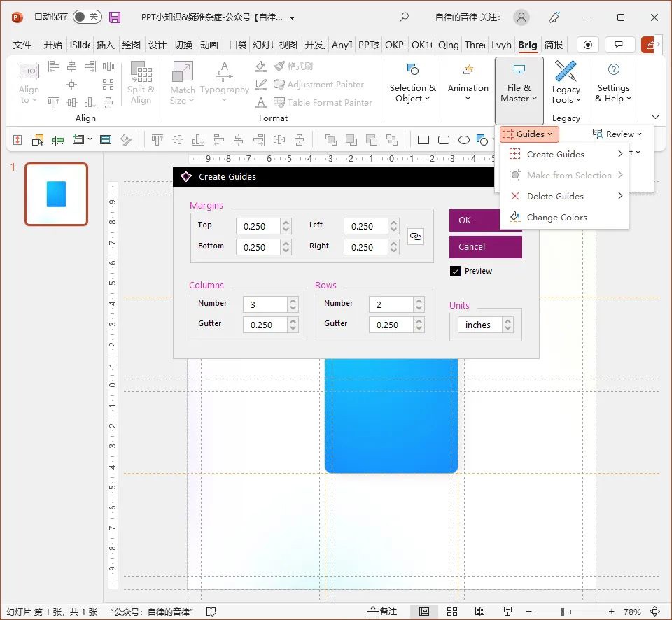Select Change Colors menu item
672x620 pixels.
coord(556,218)
